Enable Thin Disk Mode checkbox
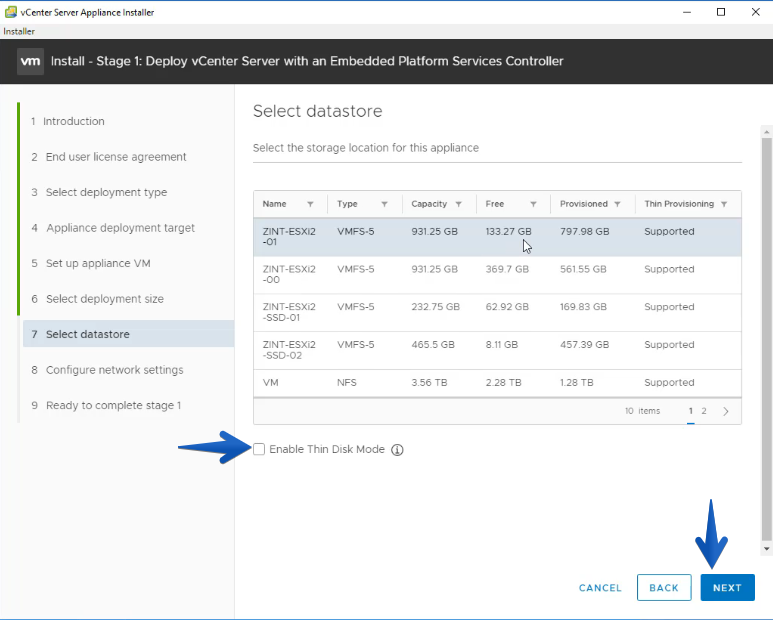773x620 pixels. [x=259, y=449]
